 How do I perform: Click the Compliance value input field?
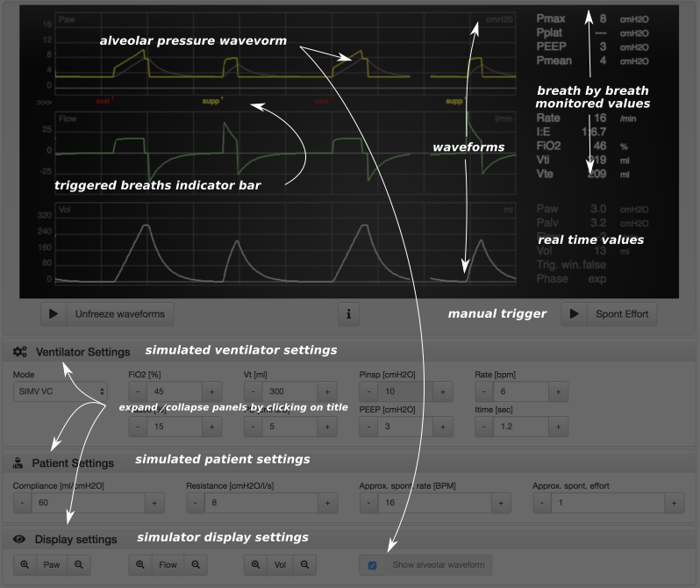(86, 503)
